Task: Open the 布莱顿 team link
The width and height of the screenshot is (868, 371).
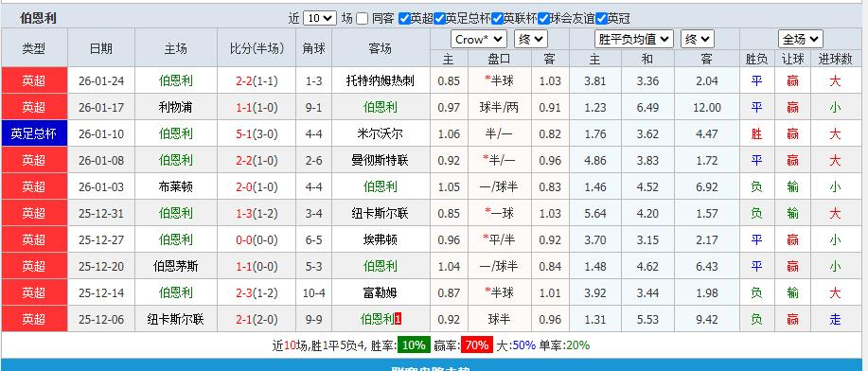Action: tap(175, 187)
